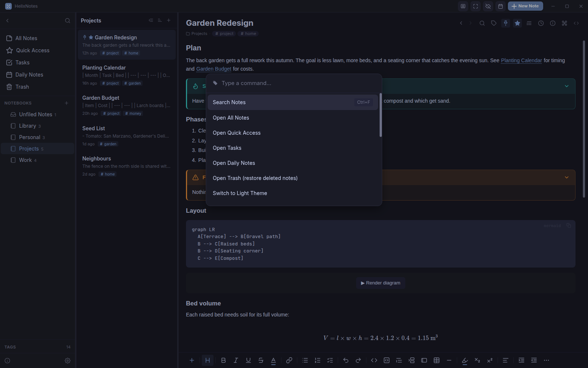Open calendar icon in title bar
The height and width of the screenshot is (368, 588).
(x=501, y=6)
